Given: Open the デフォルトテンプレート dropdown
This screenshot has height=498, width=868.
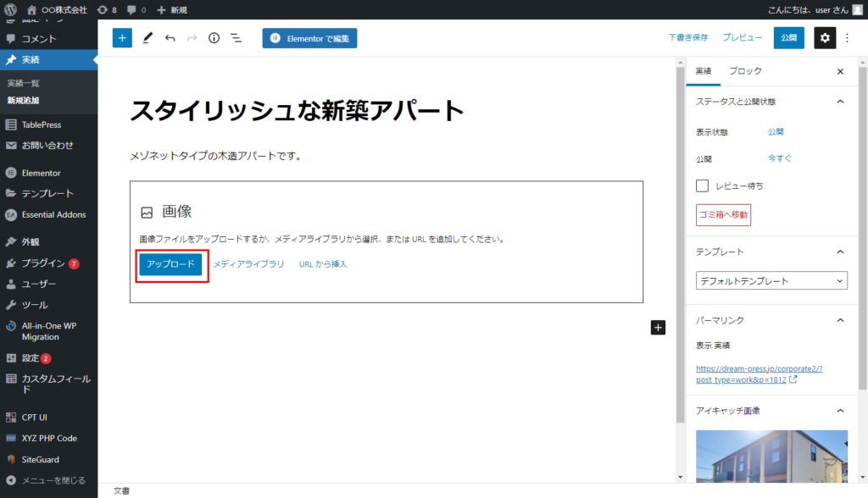Looking at the screenshot, I should coord(771,281).
